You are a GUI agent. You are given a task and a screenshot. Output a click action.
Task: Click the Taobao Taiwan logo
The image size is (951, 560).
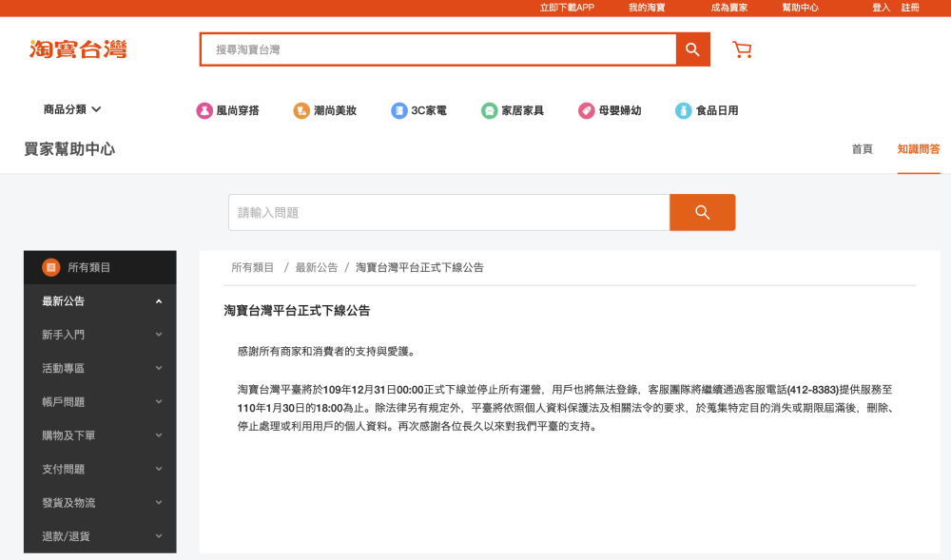click(78, 49)
